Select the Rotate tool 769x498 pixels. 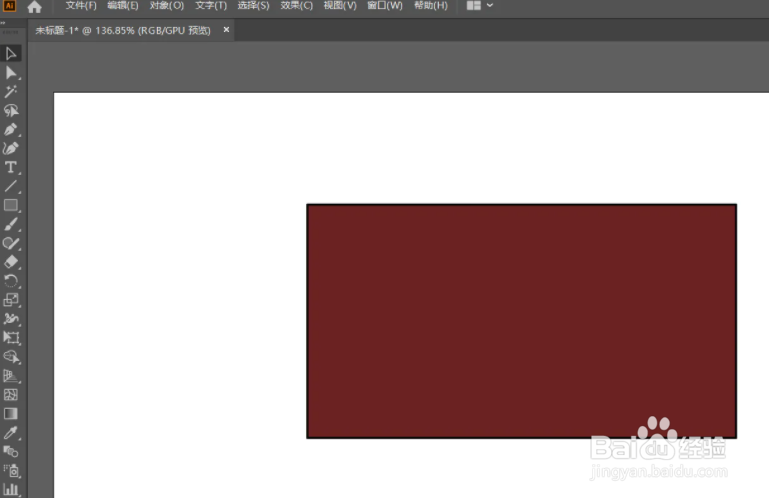pyautogui.click(x=11, y=281)
